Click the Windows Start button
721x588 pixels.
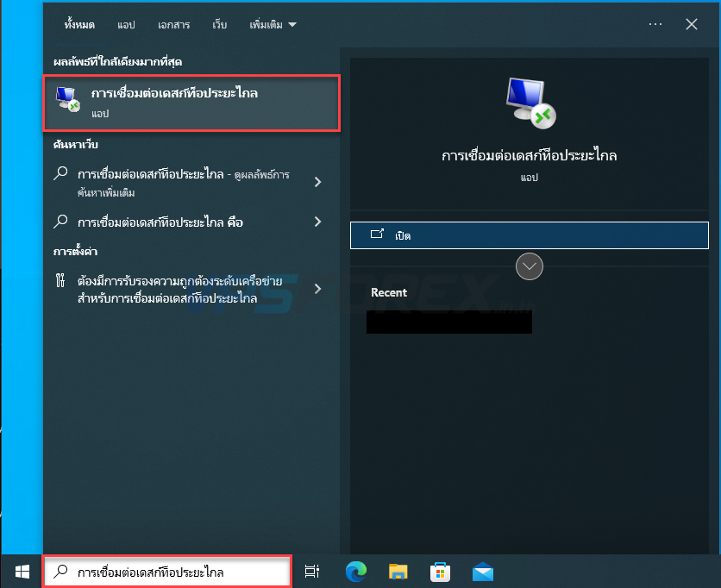tap(22, 572)
